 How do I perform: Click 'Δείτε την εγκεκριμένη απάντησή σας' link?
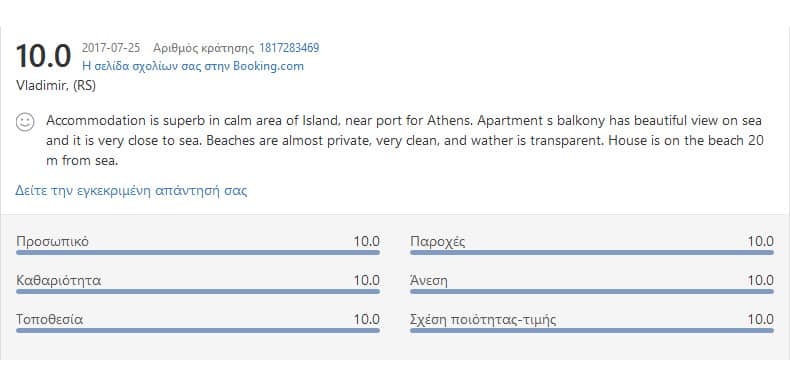tap(131, 191)
